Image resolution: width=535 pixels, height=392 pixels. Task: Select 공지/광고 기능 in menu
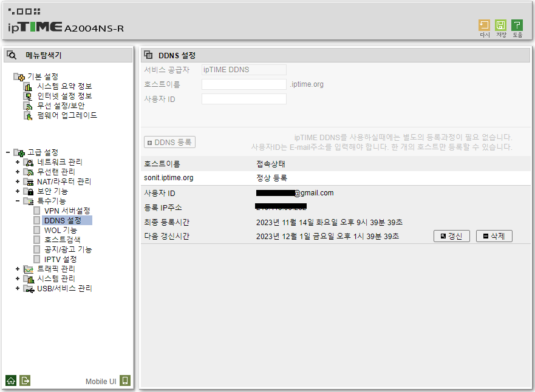pyautogui.click(x=68, y=250)
